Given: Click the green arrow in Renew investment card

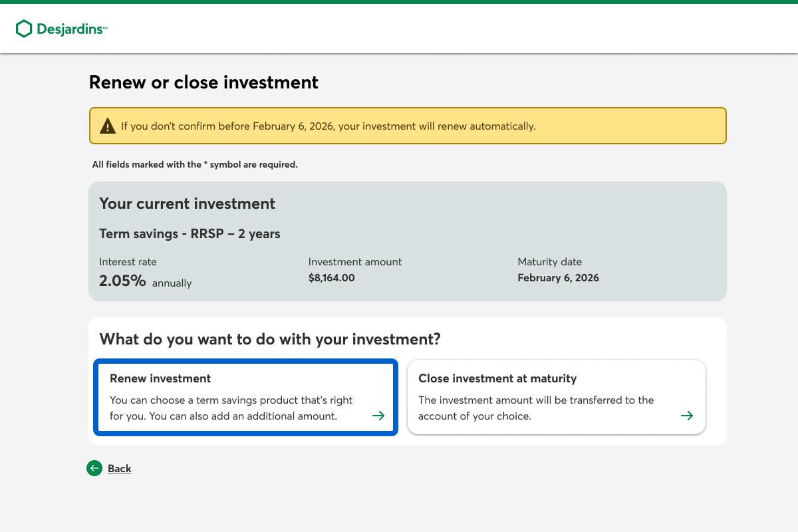Looking at the screenshot, I should [378, 416].
